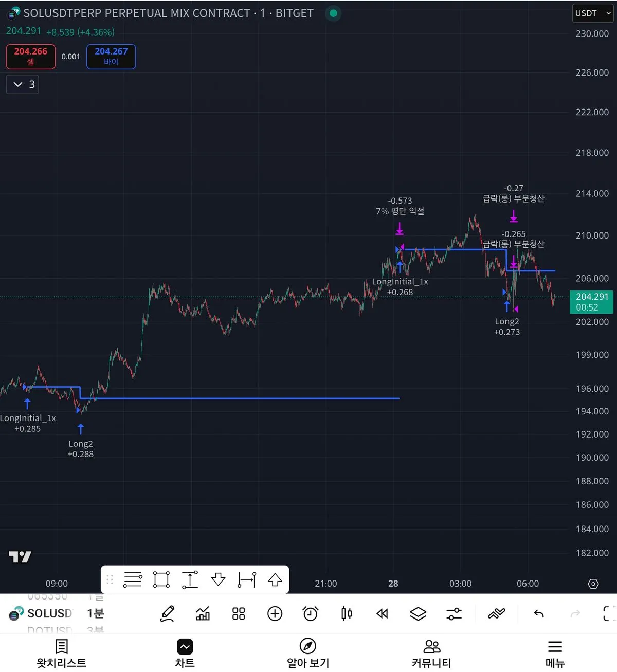The width and height of the screenshot is (617, 672).
Task: Select the horizontal lines tool in floating toolbar
Action: coord(133,579)
